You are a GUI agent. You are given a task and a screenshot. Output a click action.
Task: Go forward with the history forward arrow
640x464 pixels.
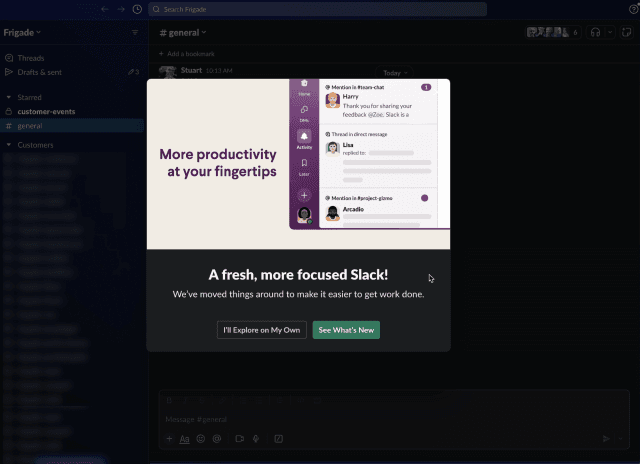click(121, 9)
